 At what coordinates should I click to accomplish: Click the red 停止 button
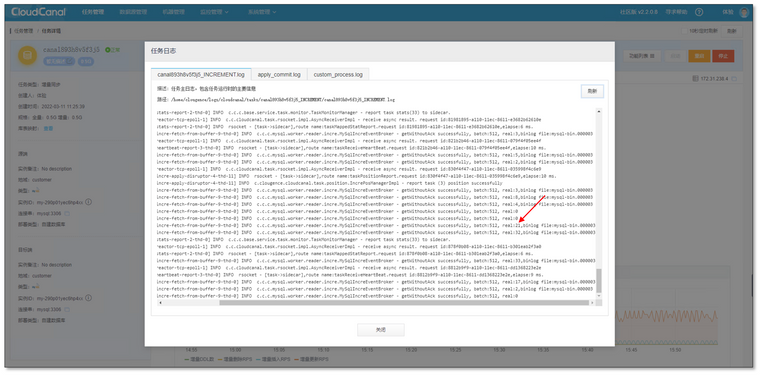tap(723, 56)
